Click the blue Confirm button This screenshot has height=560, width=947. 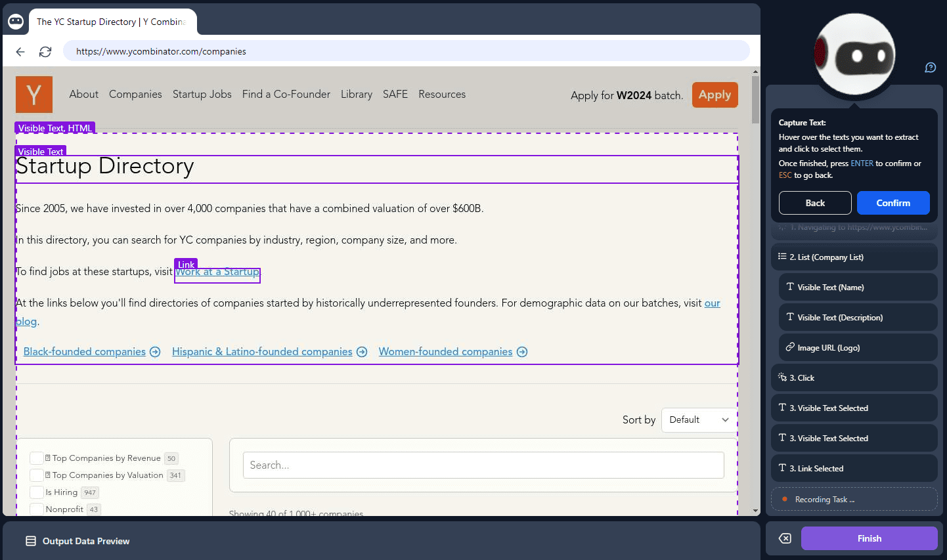coord(893,203)
